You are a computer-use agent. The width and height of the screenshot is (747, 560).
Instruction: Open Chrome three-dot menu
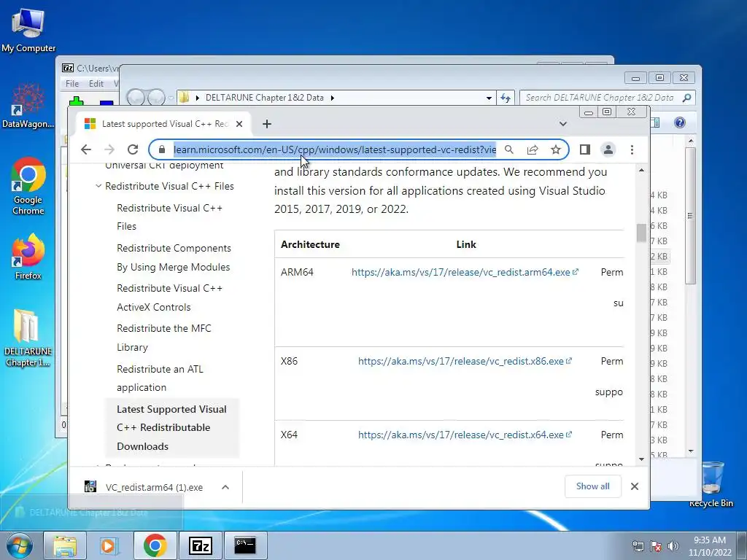(x=632, y=149)
